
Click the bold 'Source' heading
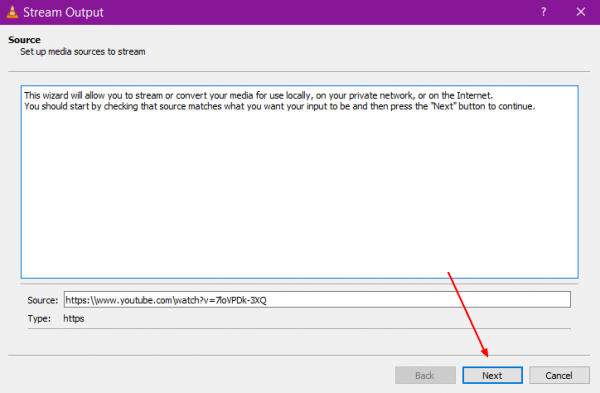tap(24, 40)
